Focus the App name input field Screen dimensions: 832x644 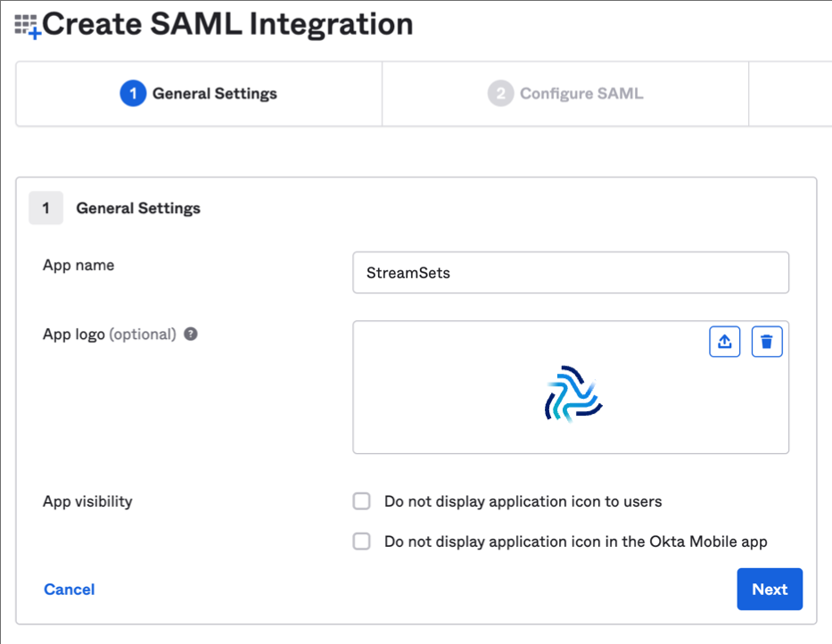(x=571, y=272)
